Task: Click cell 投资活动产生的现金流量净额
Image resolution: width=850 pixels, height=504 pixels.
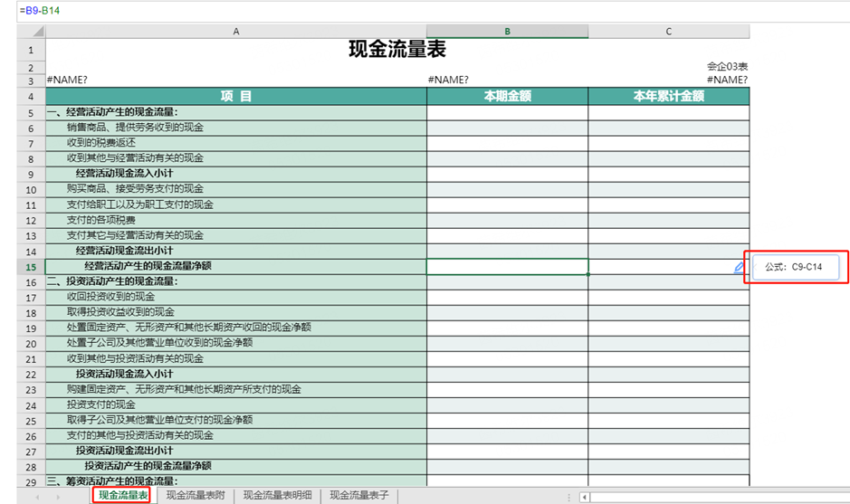Action: pyautogui.click(x=236, y=466)
